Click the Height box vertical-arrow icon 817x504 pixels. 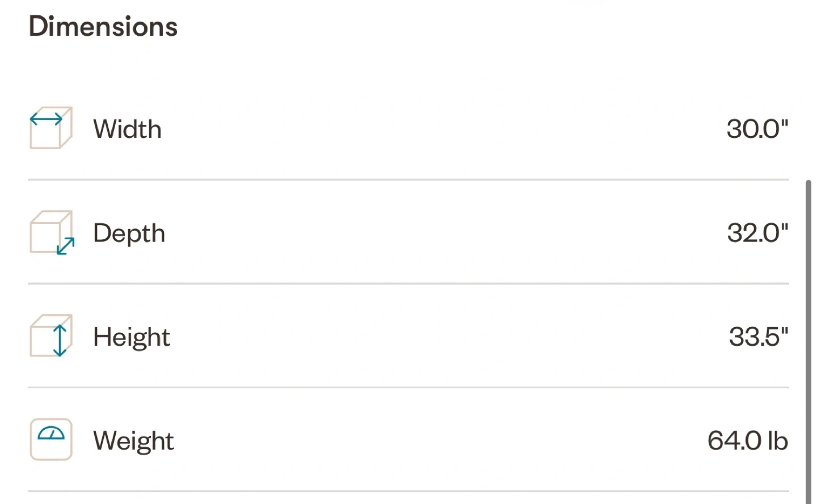51,336
